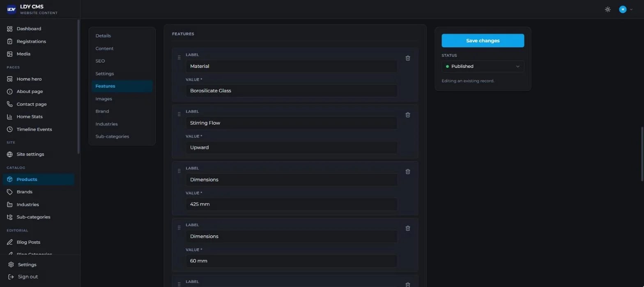Open the Contact page editor
644x287 pixels.
[x=39, y=104]
